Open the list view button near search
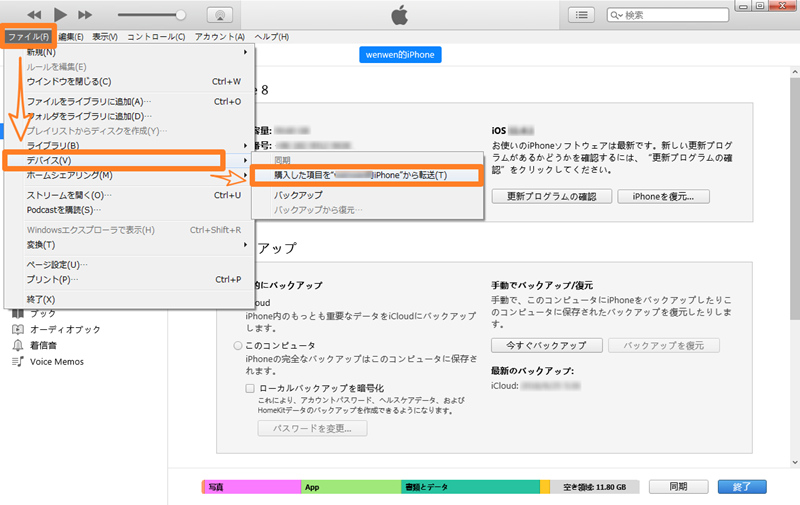The width and height of the screenshot is (800, 505). click(x=581, y=15)
